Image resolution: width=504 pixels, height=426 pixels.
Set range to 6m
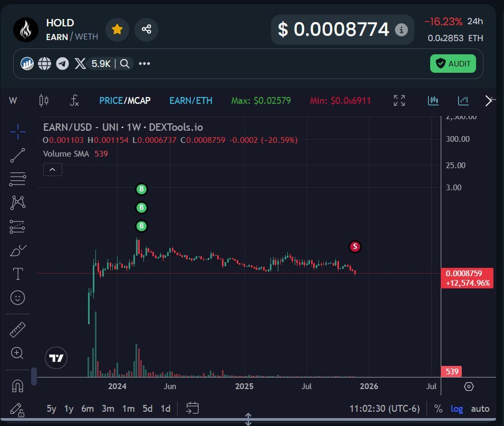(88, 409)
